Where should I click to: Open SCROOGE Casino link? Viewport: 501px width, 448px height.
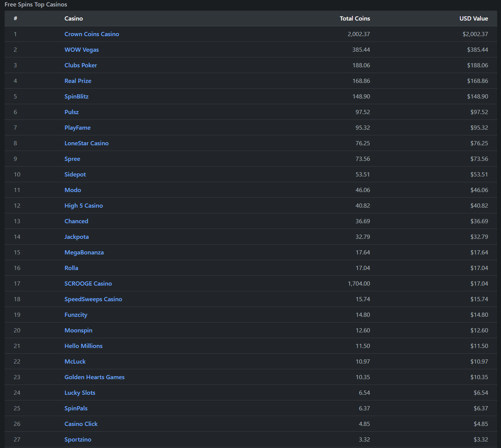click(x=88, y=283)
